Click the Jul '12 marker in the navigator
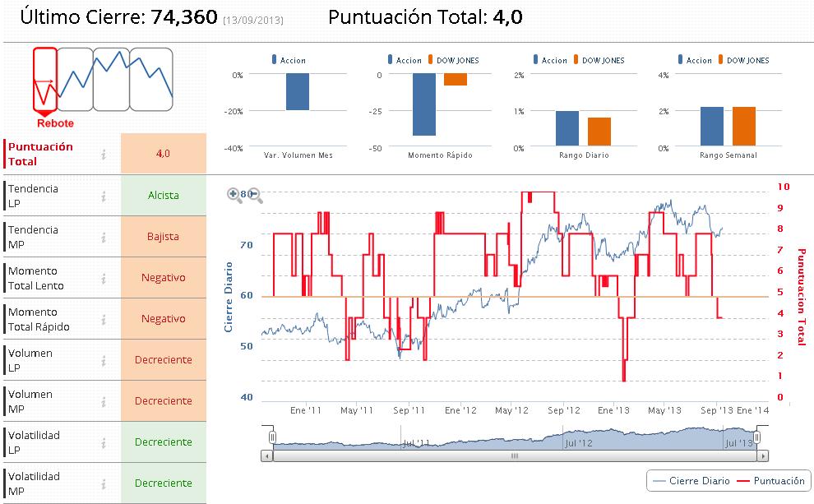This screenshot has width=814, height=504. tap(578, 443)
